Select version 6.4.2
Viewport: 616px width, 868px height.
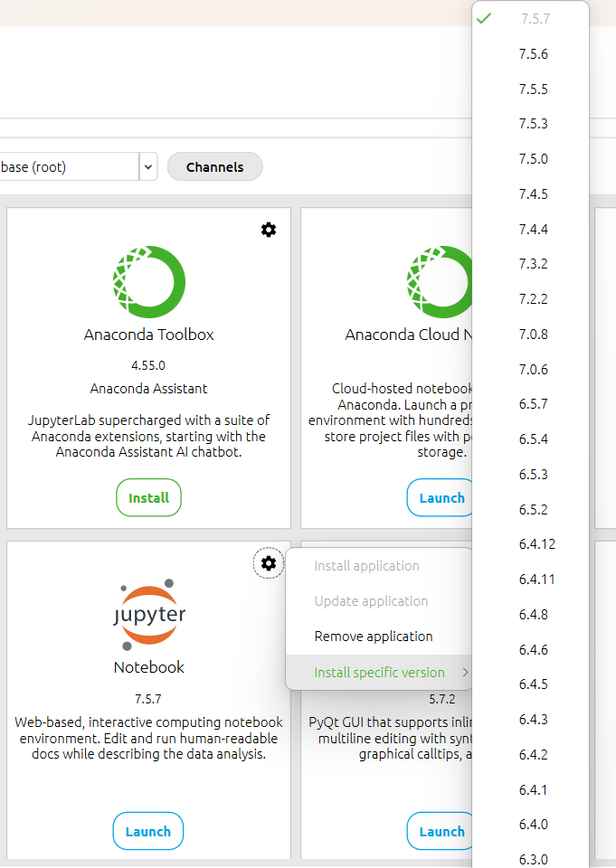(530, 754)
